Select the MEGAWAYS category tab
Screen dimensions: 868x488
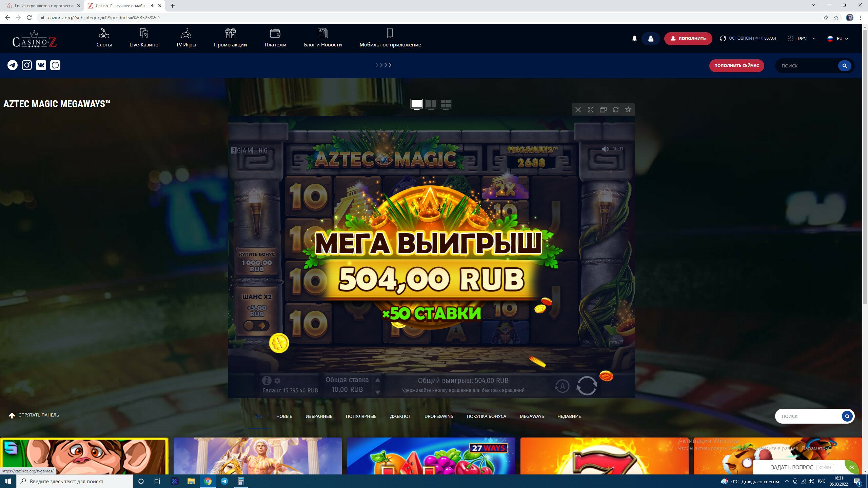coord(532,416)
